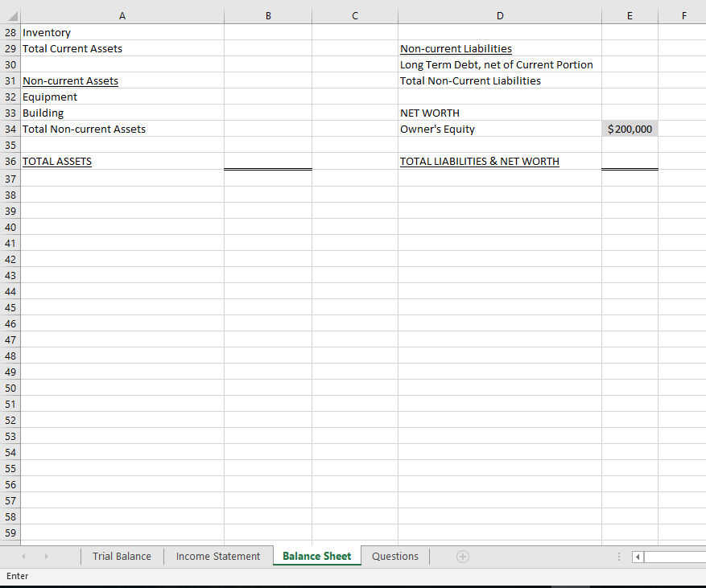
Task: Select the NET WORTH cell
Action: point(499,113)
